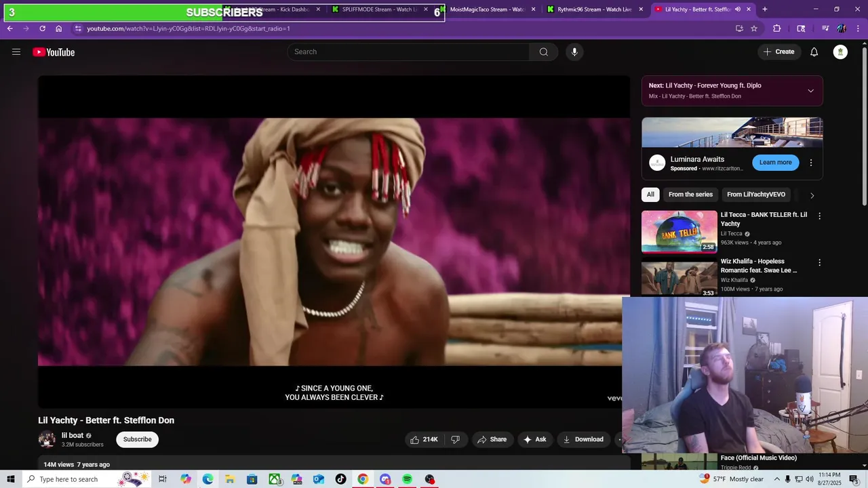Click the install app icon in address bar

click(x=739, y=28)
